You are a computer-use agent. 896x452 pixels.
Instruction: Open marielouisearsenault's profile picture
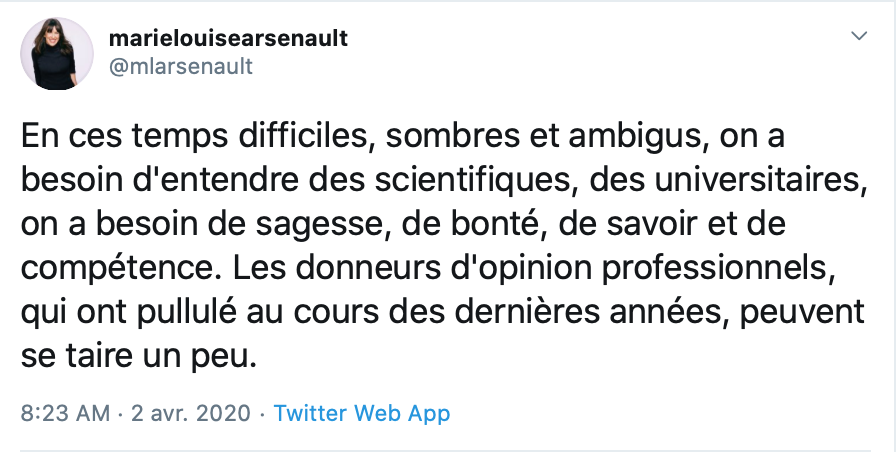tap(57, 54)
